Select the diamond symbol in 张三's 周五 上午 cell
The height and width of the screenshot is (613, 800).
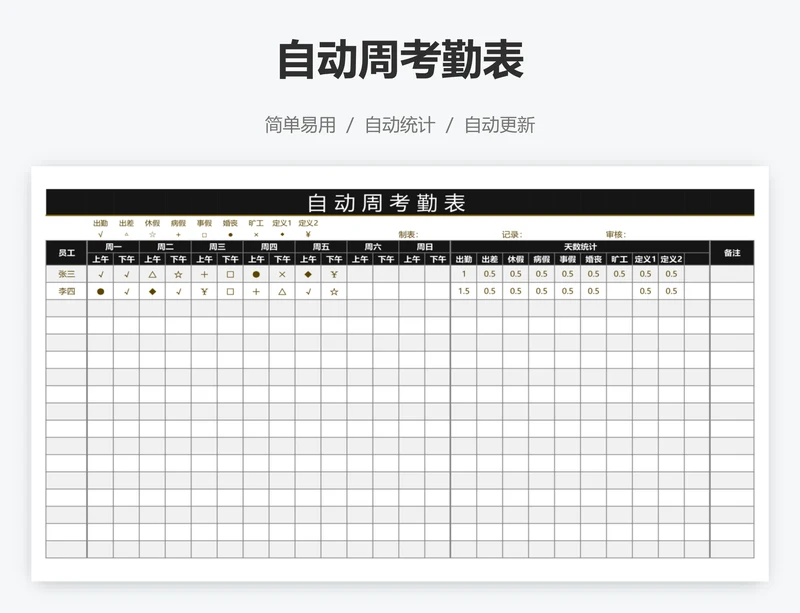[308, 275]
